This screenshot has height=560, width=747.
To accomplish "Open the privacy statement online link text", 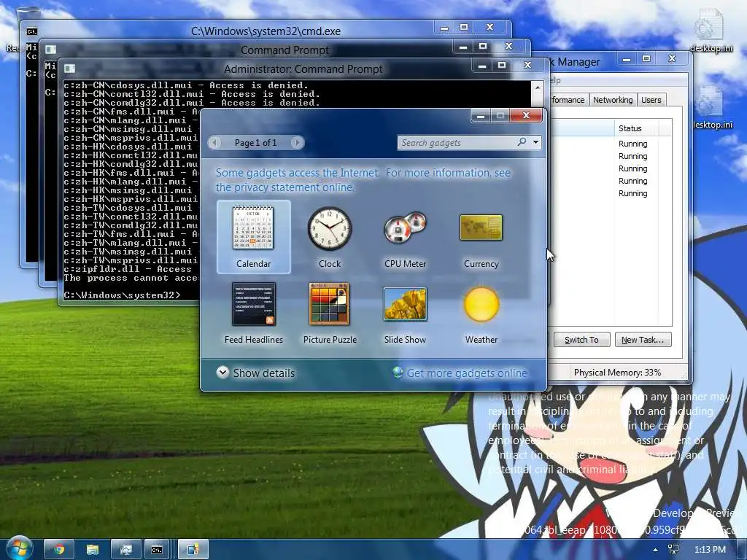I will click(x=285, y=187).
